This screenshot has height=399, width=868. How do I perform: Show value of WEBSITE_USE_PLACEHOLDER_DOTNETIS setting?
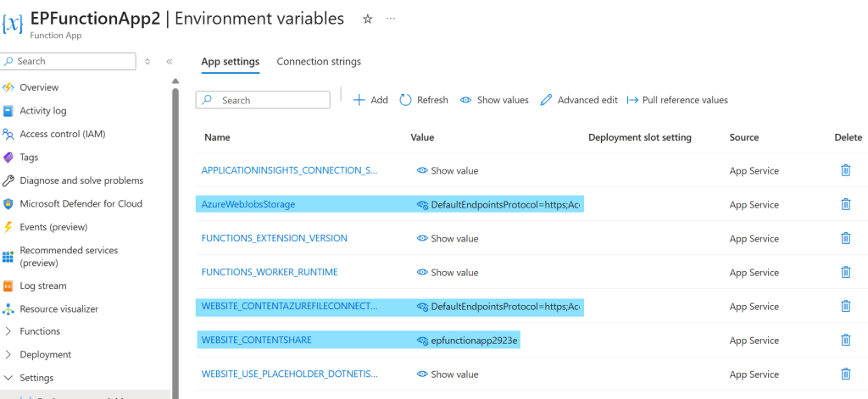tap(448, 374)
